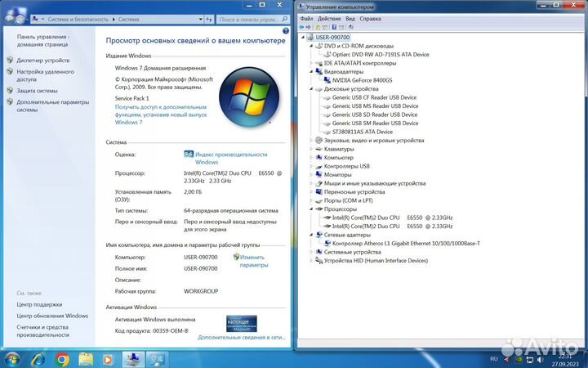This screenshot has height=368, width=588.
Task: Open Диспетчер устройств link in sidebar
Action: point(42,60)
